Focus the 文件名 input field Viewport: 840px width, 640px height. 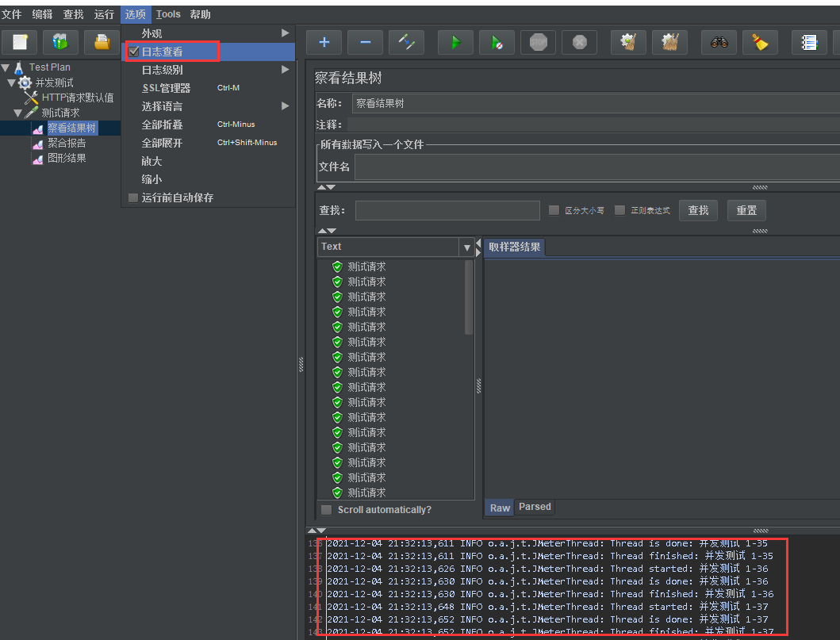click(597, 167)
